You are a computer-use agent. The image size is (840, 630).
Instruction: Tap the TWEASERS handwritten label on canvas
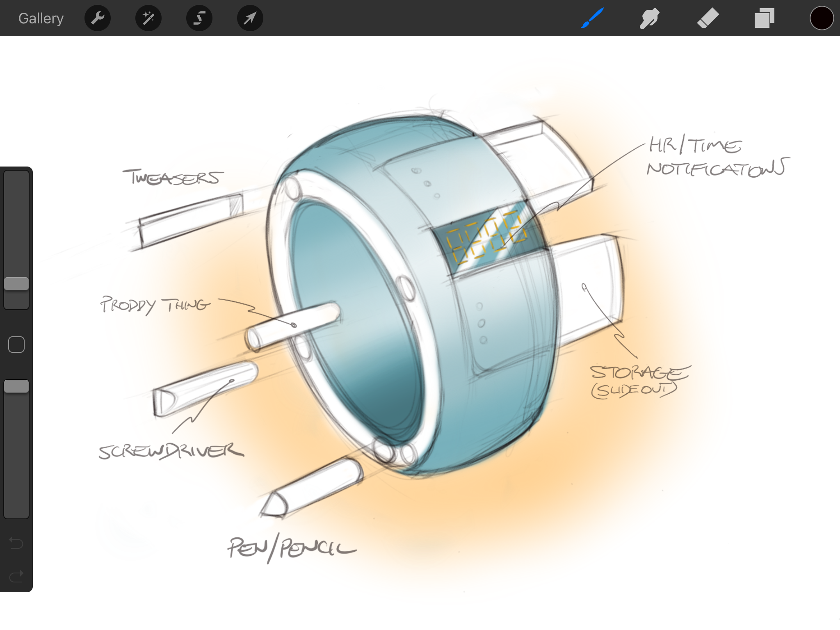tap(173, 178)
